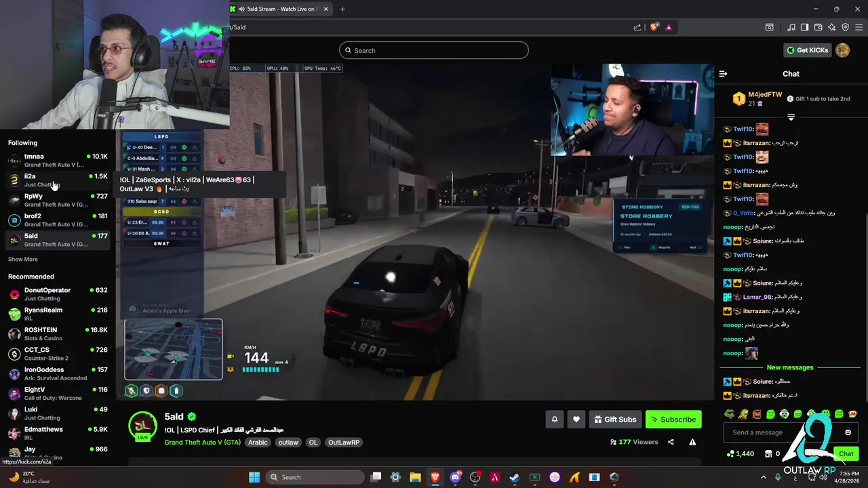Image resolution: width=868 pixels, height=488 pixels.
Task: Open the Brave Wallet icon
Action: 818,27
